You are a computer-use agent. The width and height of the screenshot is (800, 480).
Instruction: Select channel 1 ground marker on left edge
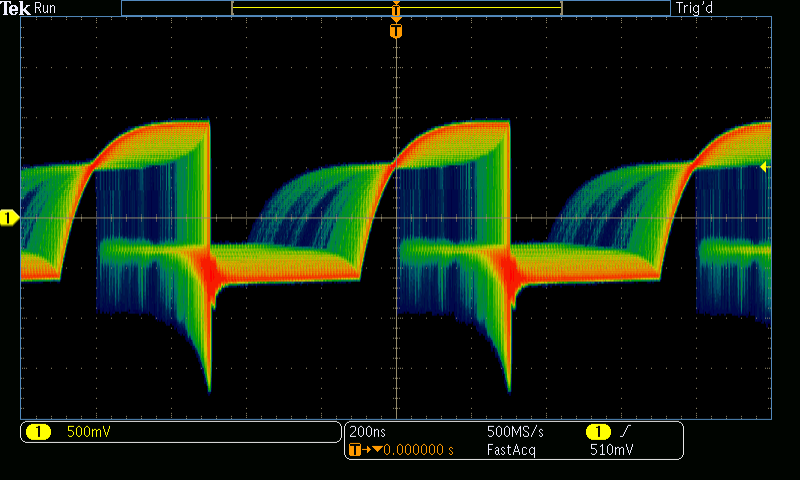[x=9, y=217]
